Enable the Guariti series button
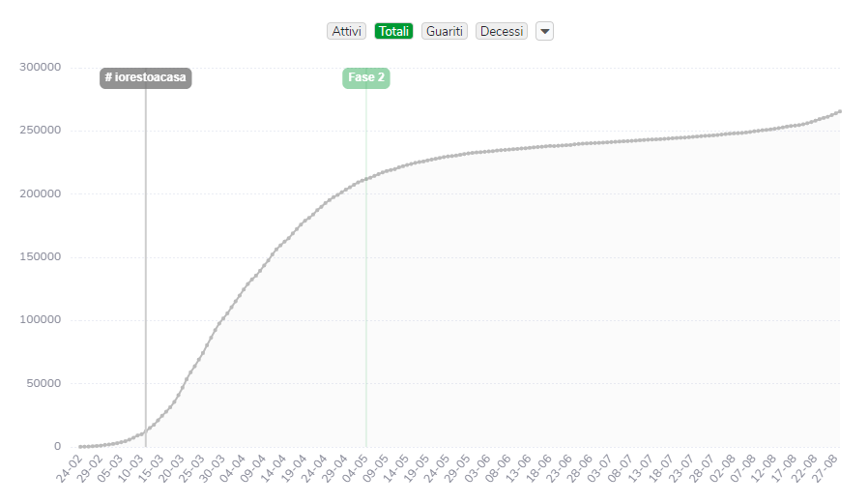This screenshot has width=868, height=504. coord(445,31)
